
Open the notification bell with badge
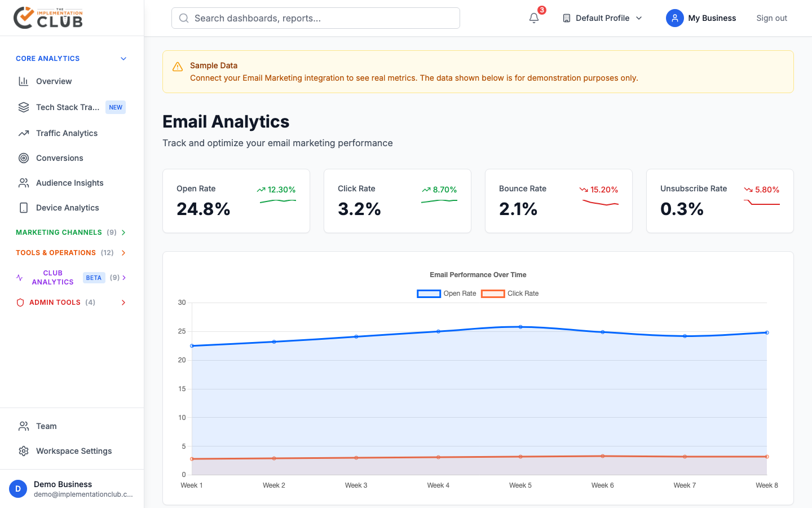(533, 17)
